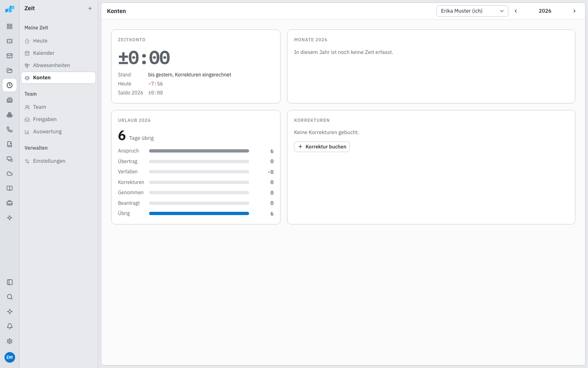Viewport: 588px width, 368px height.
Task: Open the open-book icon
Action: coord(10,188)
